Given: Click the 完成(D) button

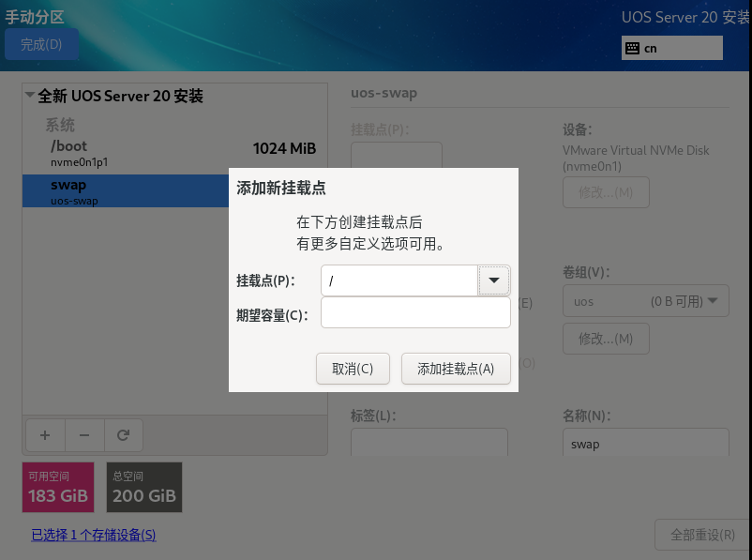Looking at the screenshot, I should 41,44.
